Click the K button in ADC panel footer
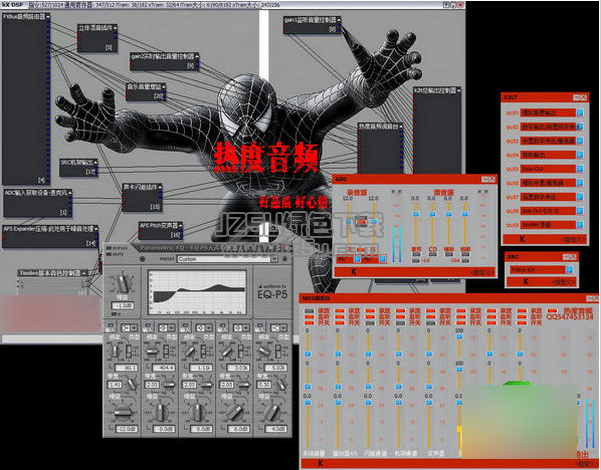601x470 pixels. click(x=354, y=272)
